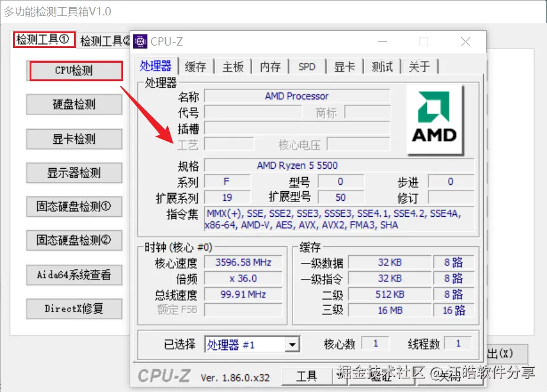Switch to the 处理器 tab in CPU-Z
Image resolution: width=547 pixels, height=392 pixels.
(x=156, y=66)
